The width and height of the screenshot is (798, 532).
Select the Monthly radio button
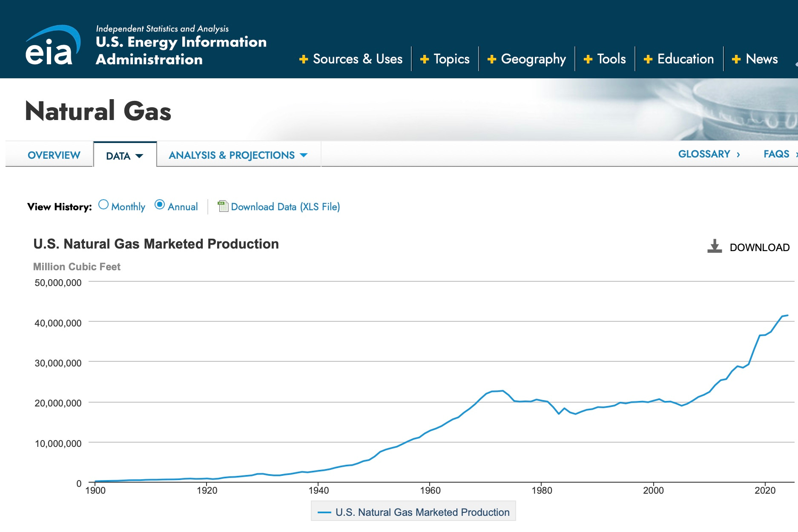click(103, 205)
